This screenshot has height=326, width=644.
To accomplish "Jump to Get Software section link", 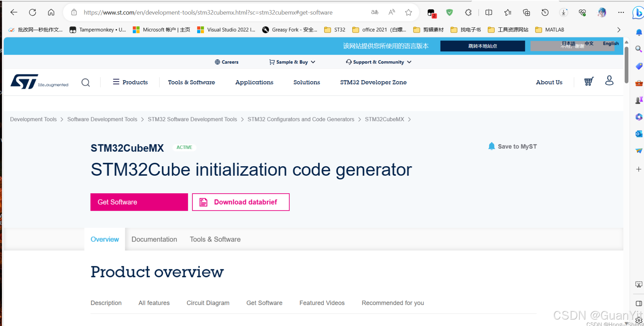I will (264, 303).
